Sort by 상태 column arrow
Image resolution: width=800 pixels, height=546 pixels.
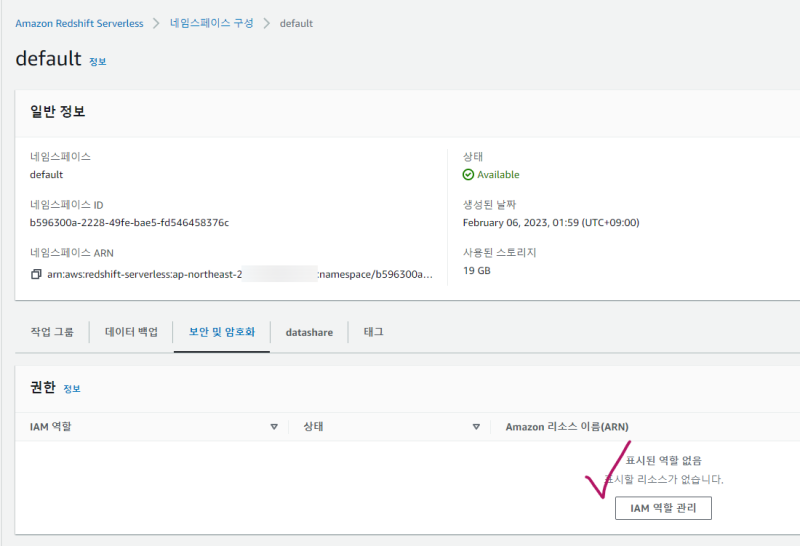(476, 427)
